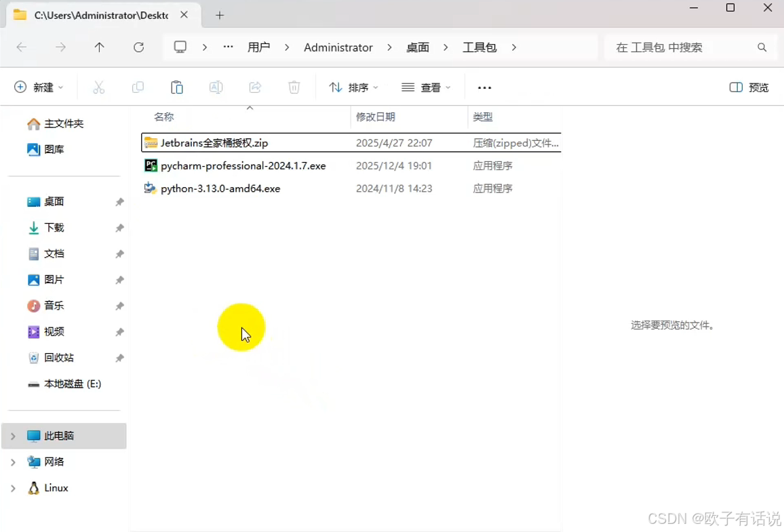Click the Rename icon in toolbar
This screenshot has width=784, height=532.
tap(216, 87)
